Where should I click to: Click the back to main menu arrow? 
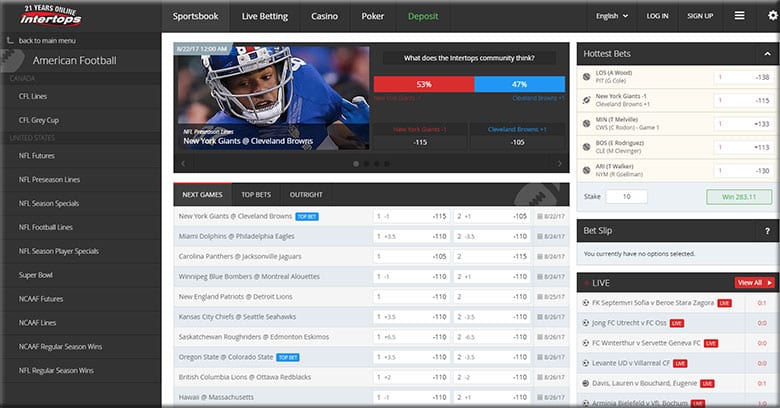[x=9, y=40]
